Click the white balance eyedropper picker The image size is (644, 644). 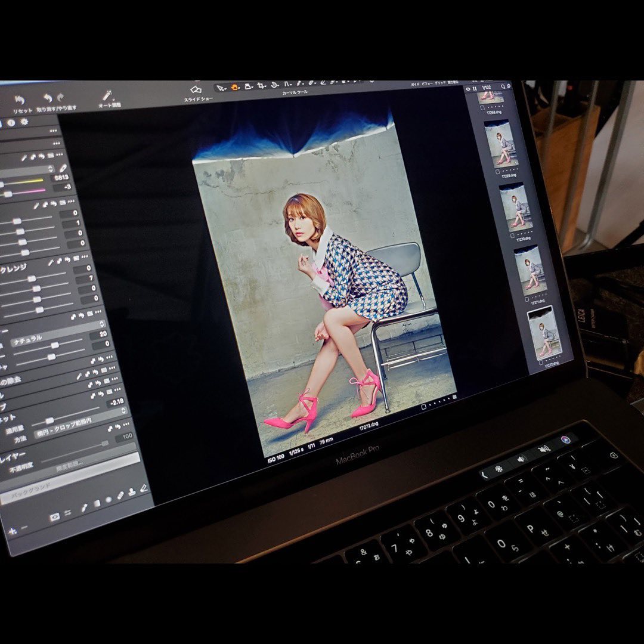pos(63,169)
